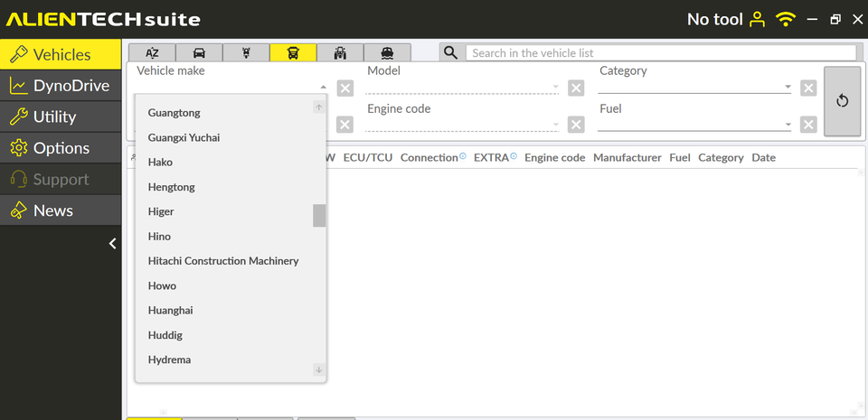Click the make list scroll down arrow
The image size is (868, 420).
[319, 369]
